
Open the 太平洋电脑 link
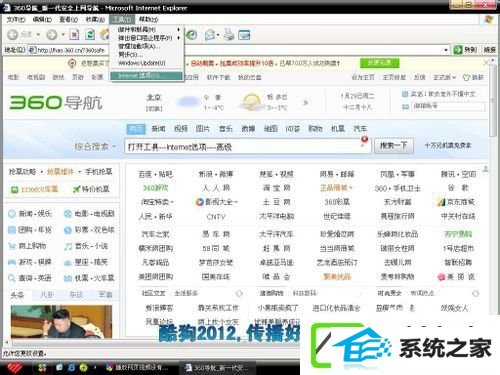click(277, 216)
